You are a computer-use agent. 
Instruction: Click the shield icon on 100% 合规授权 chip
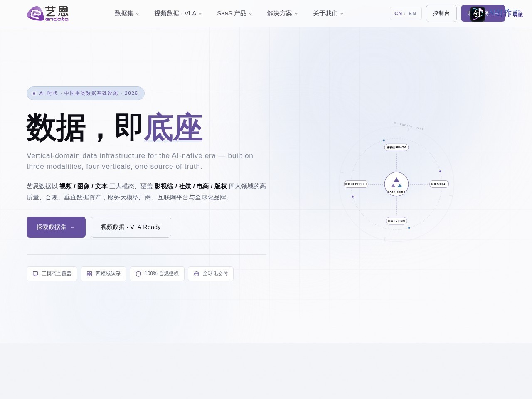[138, 274]
